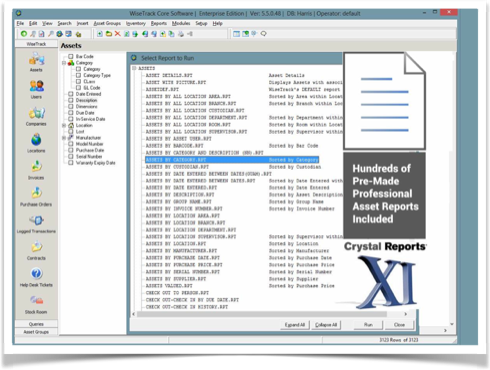This screenshot has height=370, width=490.
Task: Click the speech bubble toolbar icon
Action: point(263,34)
